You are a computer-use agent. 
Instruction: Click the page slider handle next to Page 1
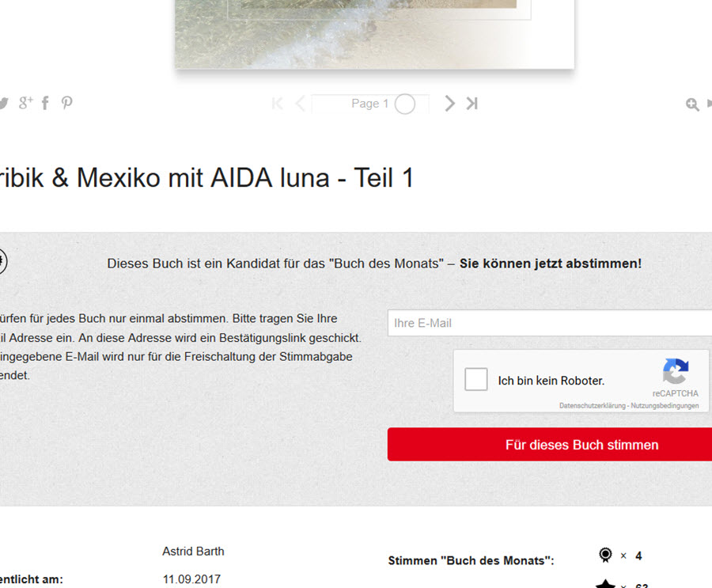click(x=404, y=104)
